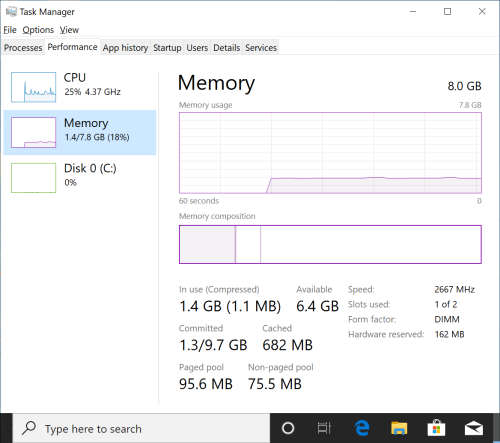Open File Explorer from taskbar

coord(399,428)
